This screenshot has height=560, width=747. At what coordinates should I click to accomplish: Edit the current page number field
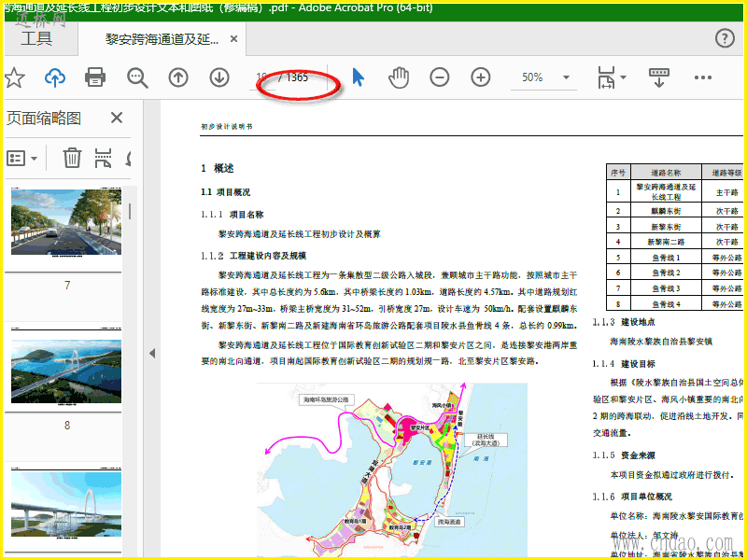(x=262, y=77)
